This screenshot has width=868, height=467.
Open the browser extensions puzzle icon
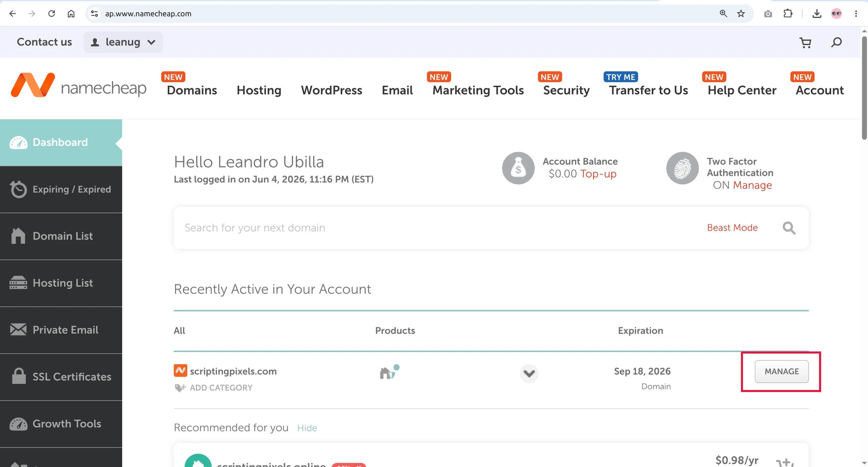[x=788, y=14]
